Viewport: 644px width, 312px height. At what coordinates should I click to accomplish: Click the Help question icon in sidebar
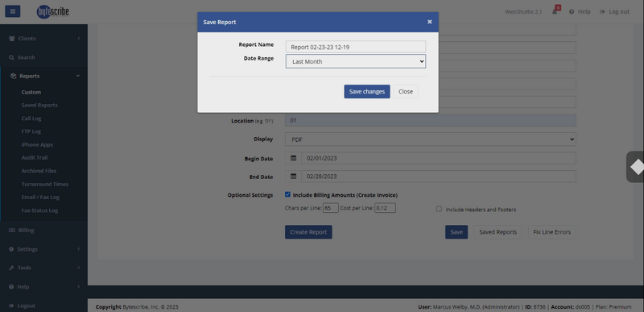[11, 286]
